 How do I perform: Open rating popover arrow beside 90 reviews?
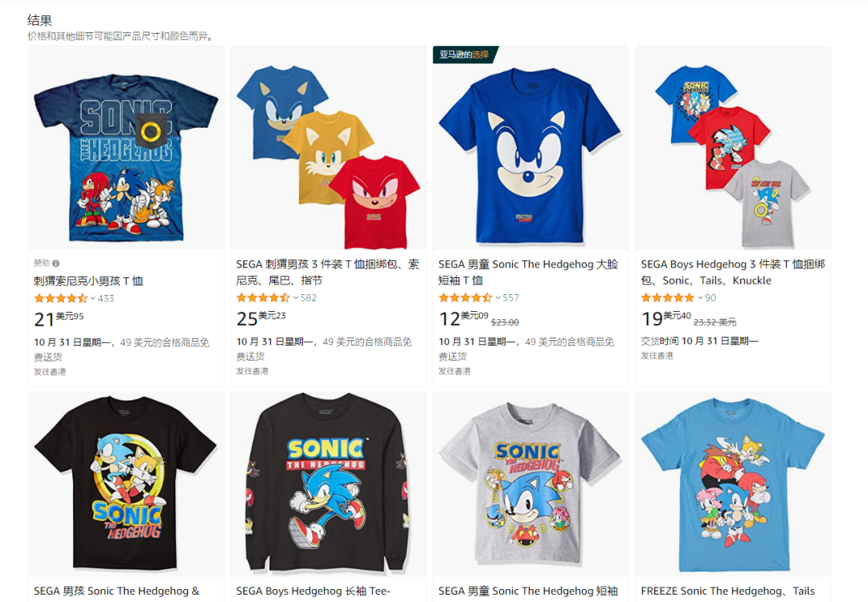point(700,298)
